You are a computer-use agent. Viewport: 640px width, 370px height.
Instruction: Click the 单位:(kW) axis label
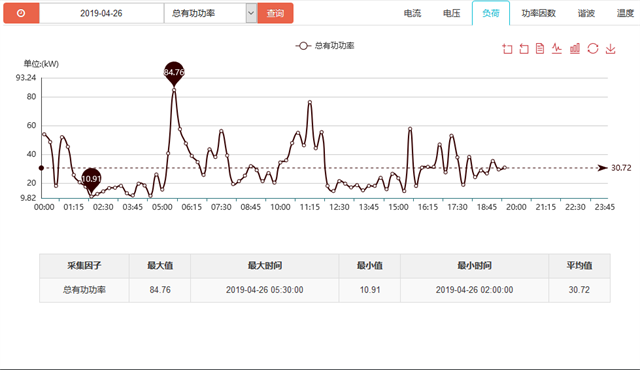coord(41,64)
